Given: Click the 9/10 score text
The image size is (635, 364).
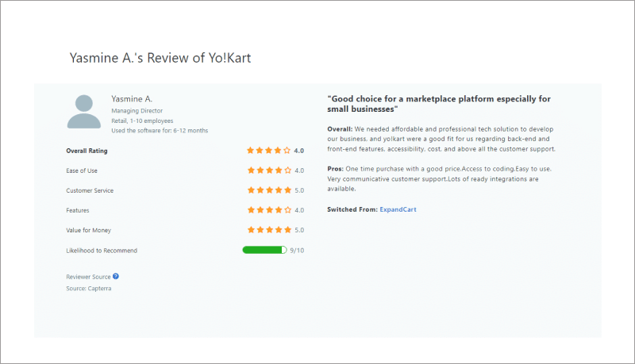Looking at the screenshot, I should (x=297, y=251).
